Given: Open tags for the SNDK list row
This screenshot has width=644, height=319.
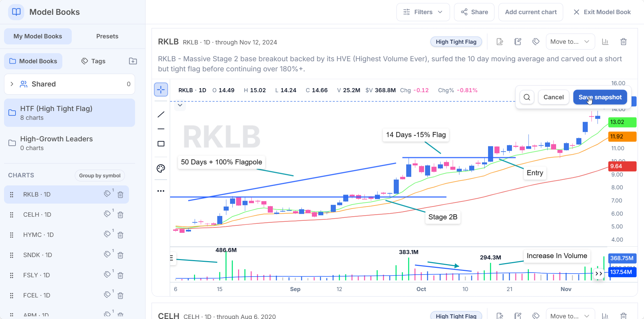Looking at the screenshot, I should (107, 254).
